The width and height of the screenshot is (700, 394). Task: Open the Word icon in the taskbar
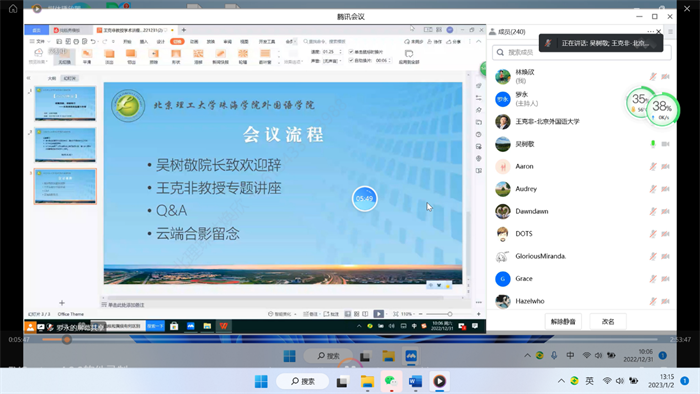tap(415, 381)
